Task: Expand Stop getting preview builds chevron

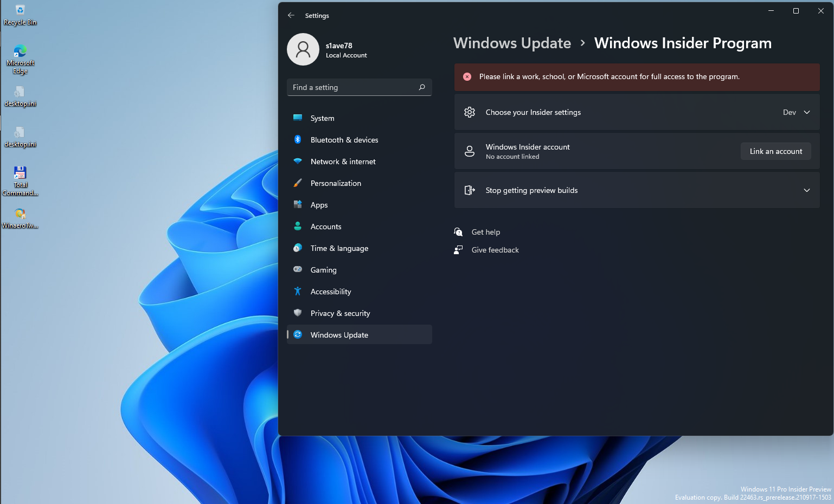Action: [807, 190]
